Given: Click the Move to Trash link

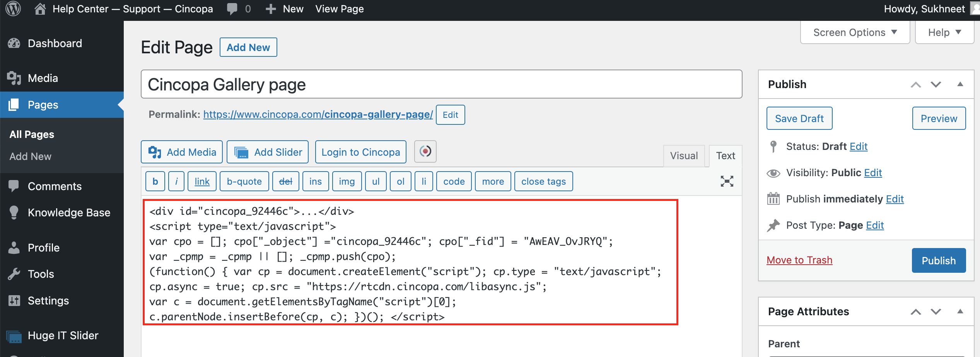Looking at the screenshot, I should (x=799, y=260).
